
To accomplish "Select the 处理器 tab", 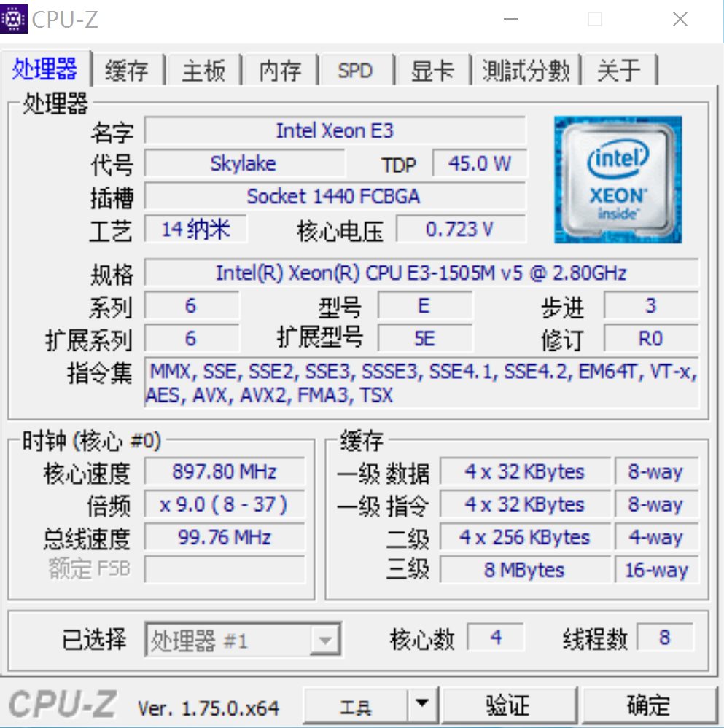I will pos(45,69).
